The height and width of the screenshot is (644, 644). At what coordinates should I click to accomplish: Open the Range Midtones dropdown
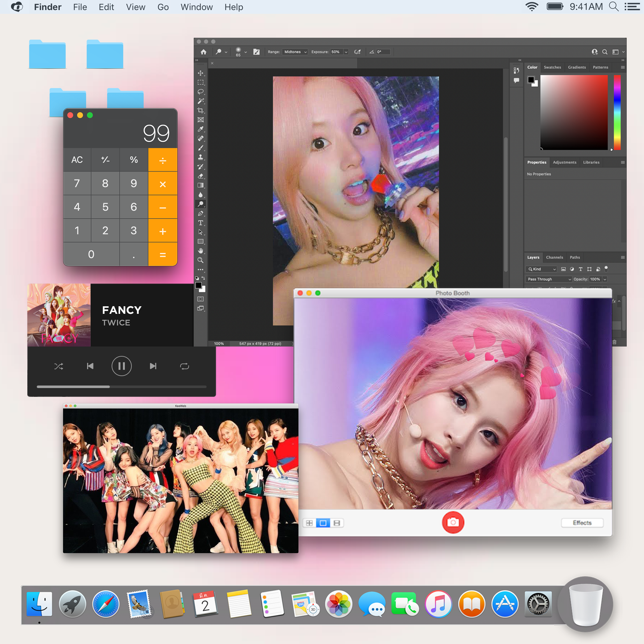point(295,52)
